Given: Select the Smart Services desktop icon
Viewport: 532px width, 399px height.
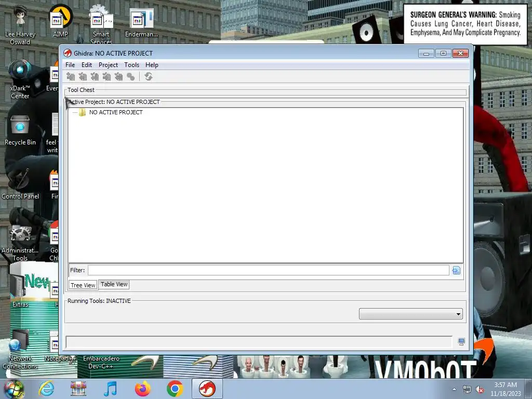Looking at the screenshot, I should click(x=101, y=24).
